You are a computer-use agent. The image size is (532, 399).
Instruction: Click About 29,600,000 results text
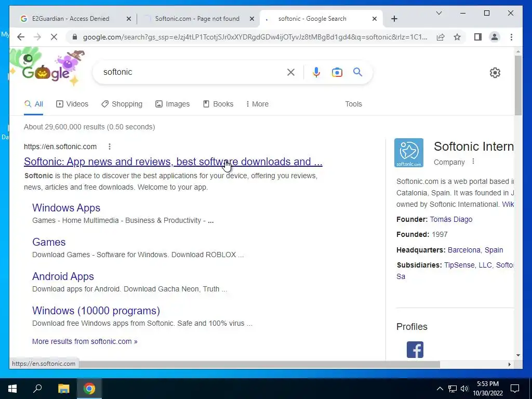click(x=89, y=127)
